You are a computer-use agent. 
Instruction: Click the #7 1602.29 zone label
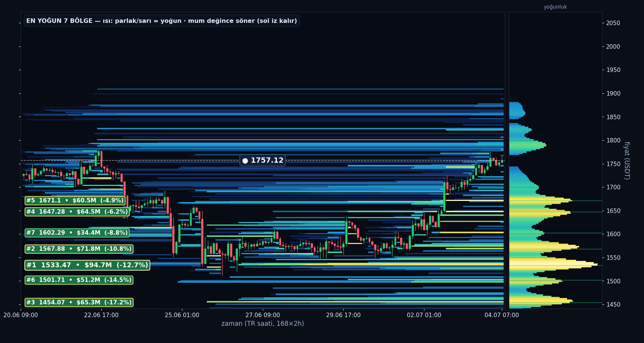pos(77,233)
